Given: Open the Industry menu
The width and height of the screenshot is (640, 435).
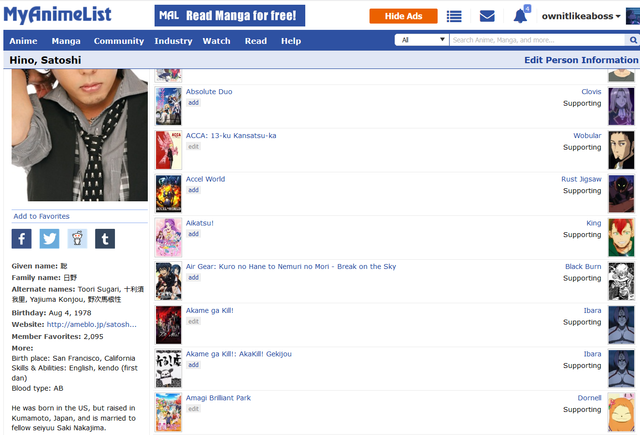Looking at the screenshot, I should 173,41.
